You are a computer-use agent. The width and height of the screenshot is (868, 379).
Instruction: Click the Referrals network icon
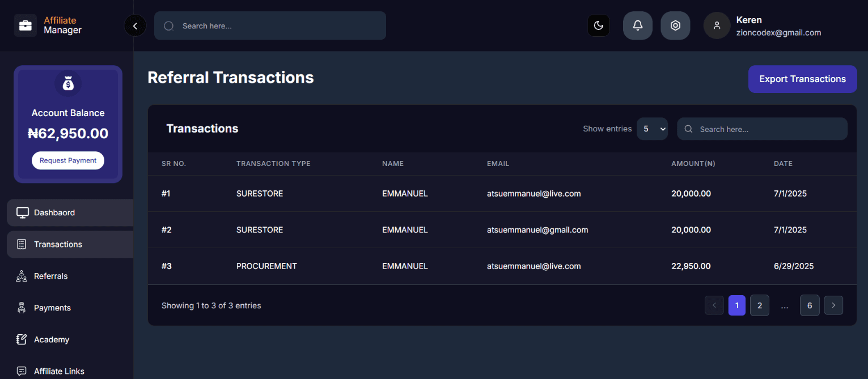(22, 276)
